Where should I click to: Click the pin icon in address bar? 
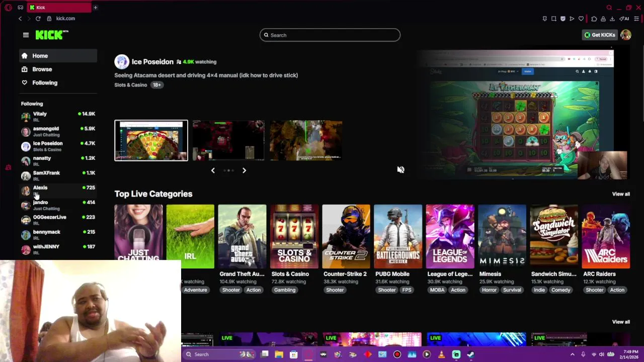point(544,19)
